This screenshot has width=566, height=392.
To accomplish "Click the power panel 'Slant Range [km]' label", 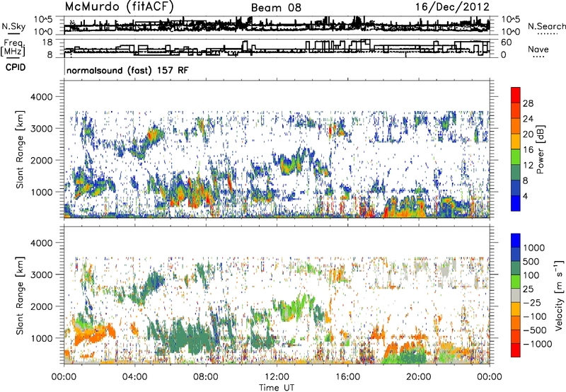I will [20, 149].
